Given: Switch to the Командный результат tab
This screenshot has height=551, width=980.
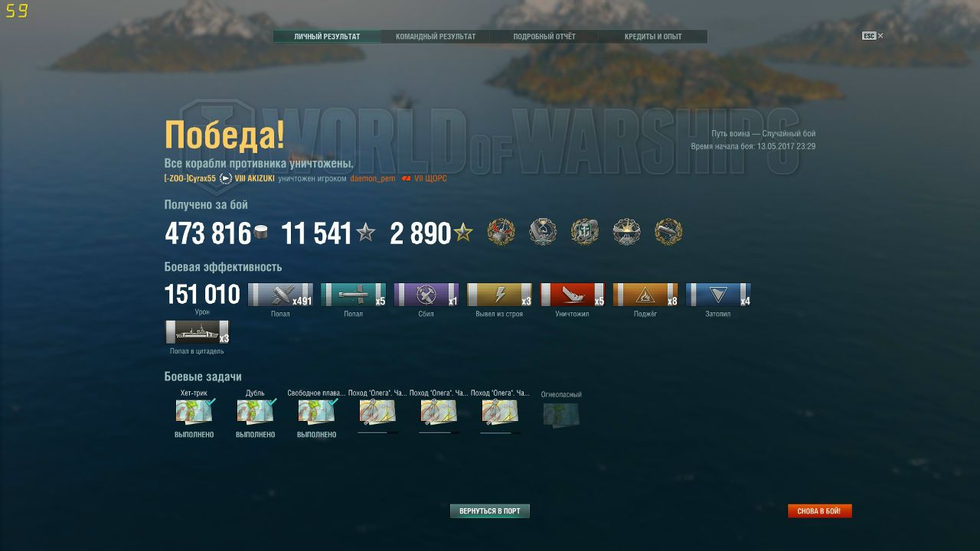Looking at the screenshot, I should (435, 37).
